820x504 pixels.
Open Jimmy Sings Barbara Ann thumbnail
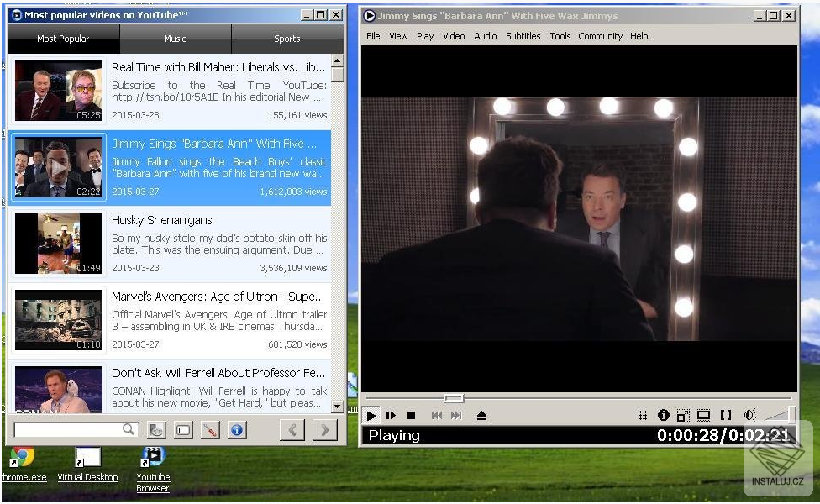pyautogui.click(x=59, y=167)
